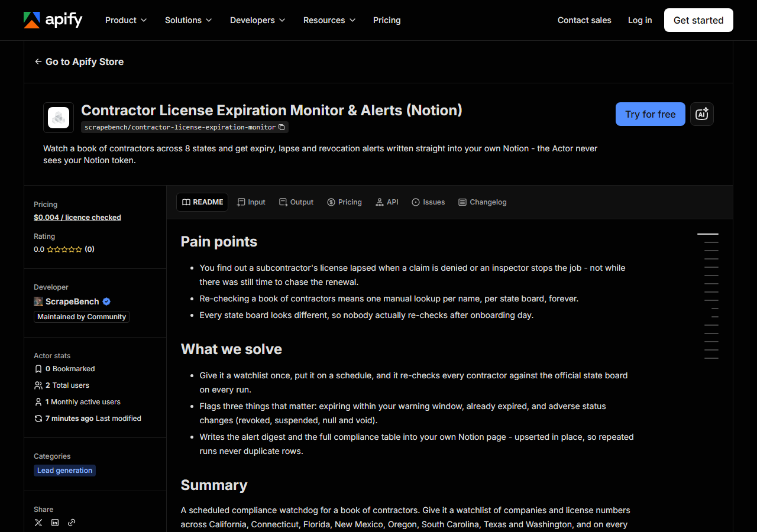Viewport: 757px width, 532px height.
Task: Click Try for free button
Action: [x=651, y=114]
